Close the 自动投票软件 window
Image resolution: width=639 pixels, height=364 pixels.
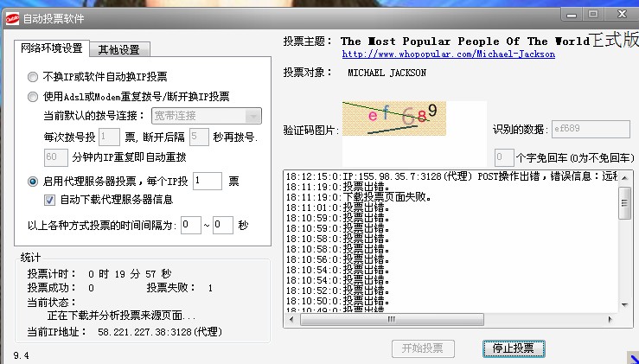click(x=622, y=15)
